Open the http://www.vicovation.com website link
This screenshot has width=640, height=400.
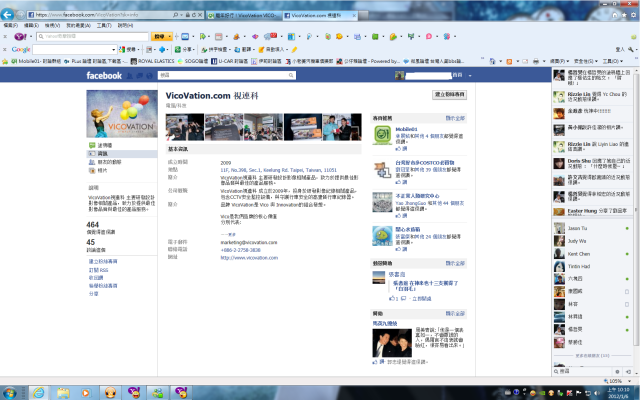(x=249, y=258)
